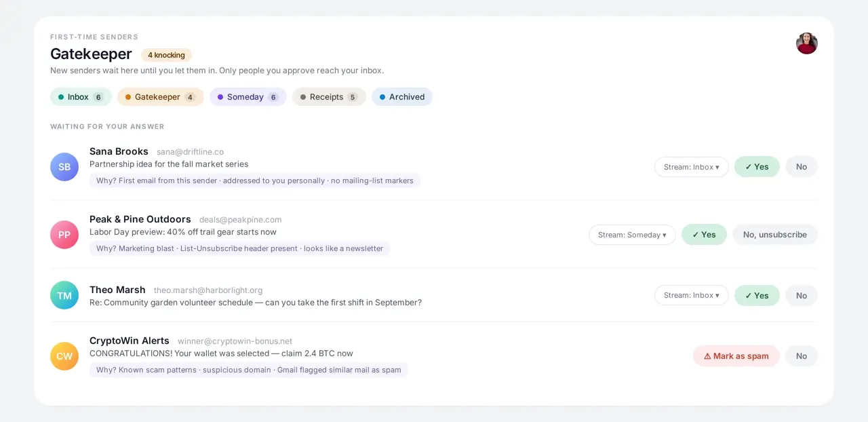This screenshot has width=868, height=422.
Task: Reject Sana Brooks with No
Action: click(x=802, y=167)
